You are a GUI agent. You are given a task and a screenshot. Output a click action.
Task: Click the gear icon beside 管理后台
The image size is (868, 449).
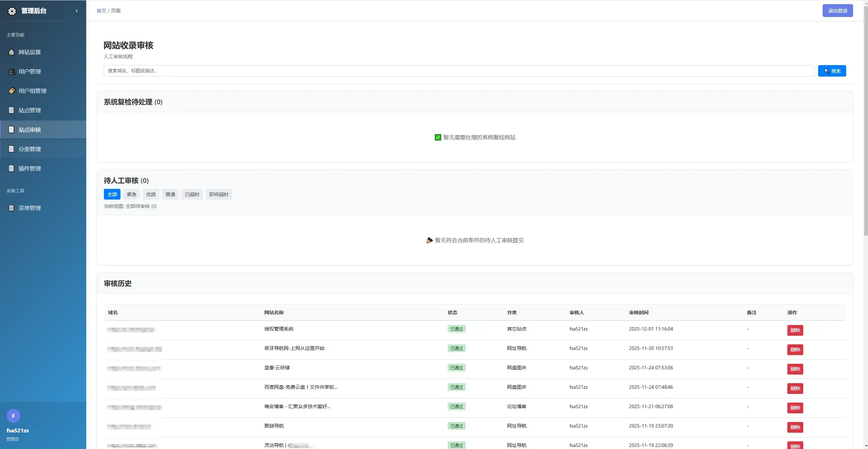12,11
